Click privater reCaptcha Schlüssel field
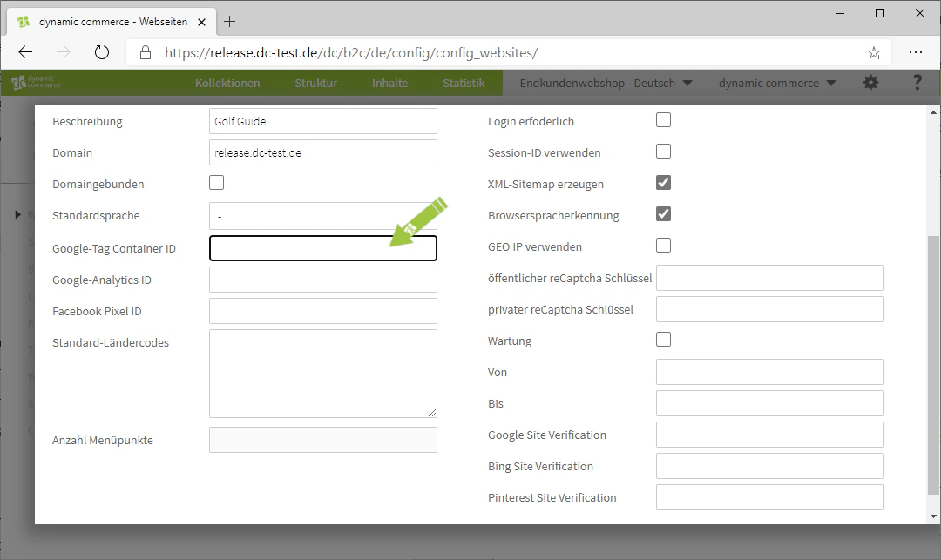The width and height of the screenshot is (941, 560). pos(770,309)
